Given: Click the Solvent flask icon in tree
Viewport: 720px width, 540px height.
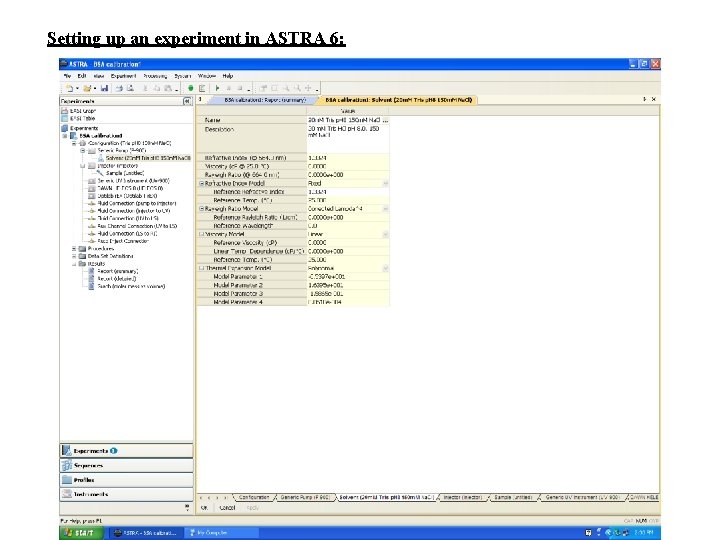Looking at the screenshot, I should (x=101, y=158).
